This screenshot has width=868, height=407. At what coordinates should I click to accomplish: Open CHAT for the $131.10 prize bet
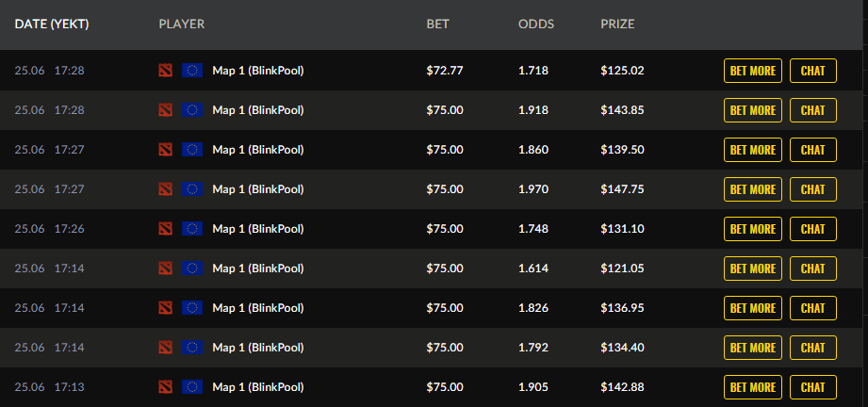tap(813, 229)
